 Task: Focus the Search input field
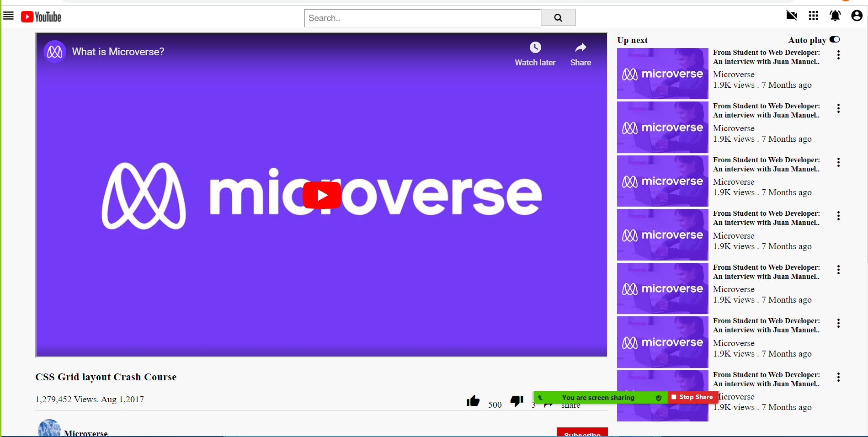click(423, 18)
